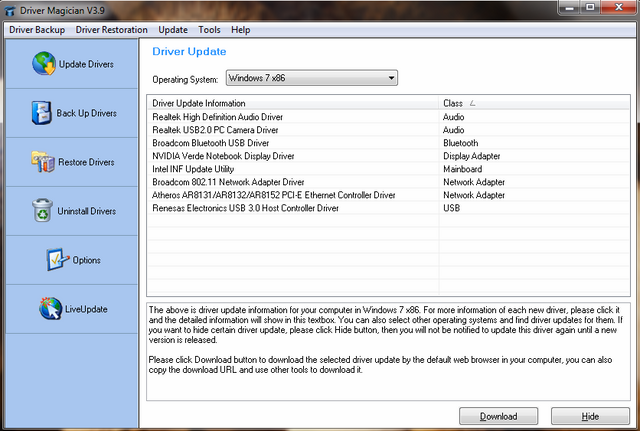
Task: Select Realtek USB2.0 PC Camera Driver row
Action: [x=388, y=130]
